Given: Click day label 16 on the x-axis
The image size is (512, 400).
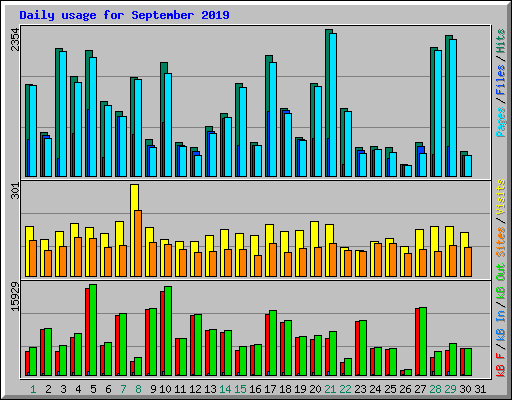Looking at the screenshot, I should click(255, 389).
